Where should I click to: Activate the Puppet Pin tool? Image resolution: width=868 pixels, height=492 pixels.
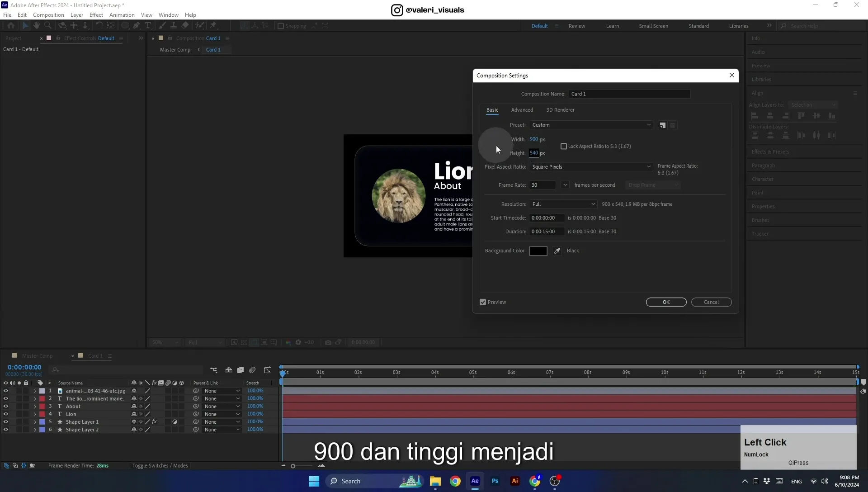[x=213, y=26]
